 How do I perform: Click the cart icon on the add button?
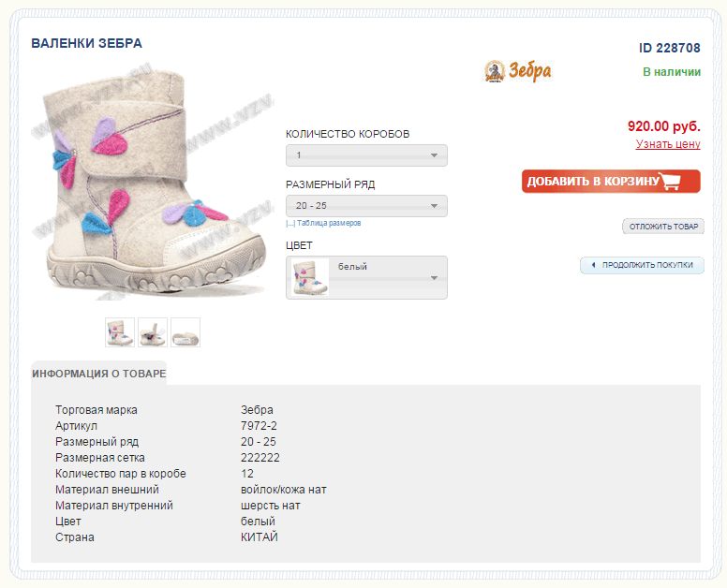[x=671, y=182]
